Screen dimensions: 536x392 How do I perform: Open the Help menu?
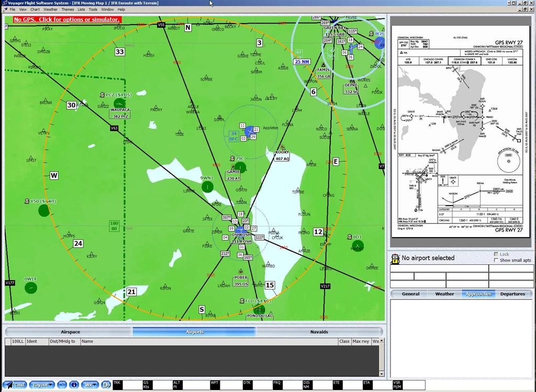[x=121, y=9]
